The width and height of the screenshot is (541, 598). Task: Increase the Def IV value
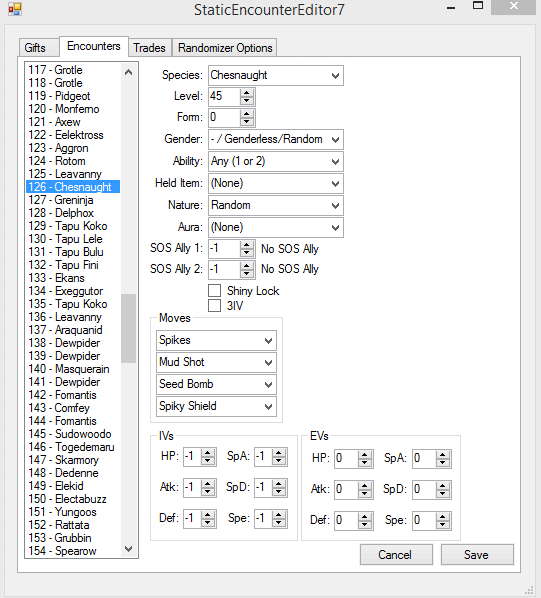pyautogui.click(x=208, y=515)
